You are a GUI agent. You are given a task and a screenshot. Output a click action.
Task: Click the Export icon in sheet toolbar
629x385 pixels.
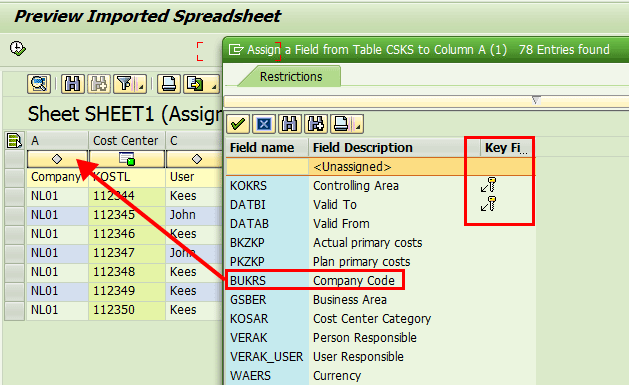tap(195, 84)
